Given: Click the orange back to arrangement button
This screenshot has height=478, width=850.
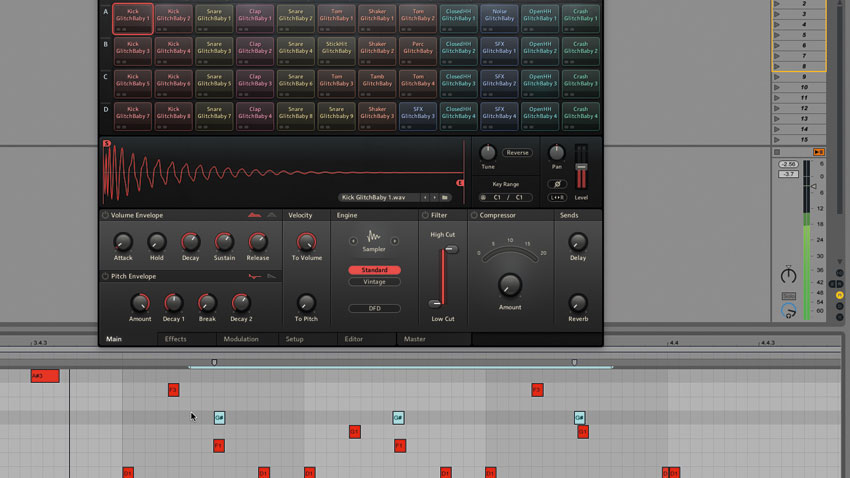Looking at the screenshot, I should click(819, 152).
